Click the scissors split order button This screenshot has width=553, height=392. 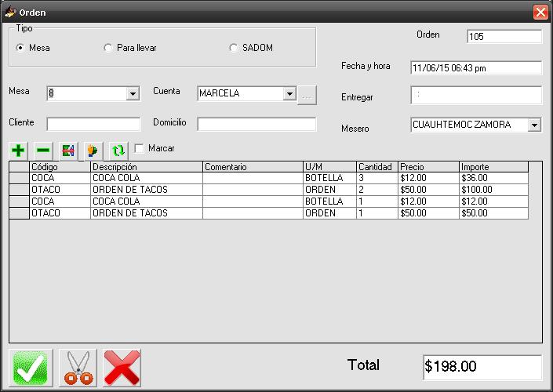77,367
